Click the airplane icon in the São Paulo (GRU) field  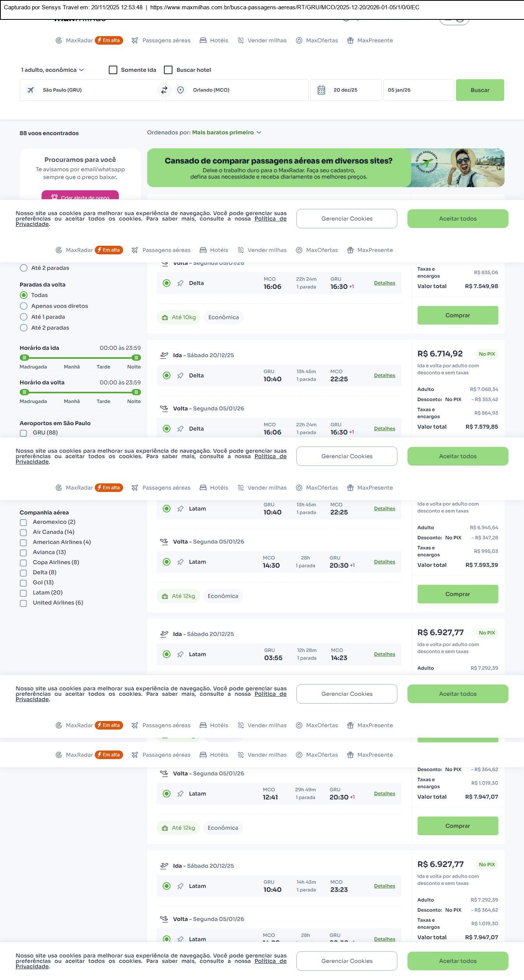tap(30, 90)
